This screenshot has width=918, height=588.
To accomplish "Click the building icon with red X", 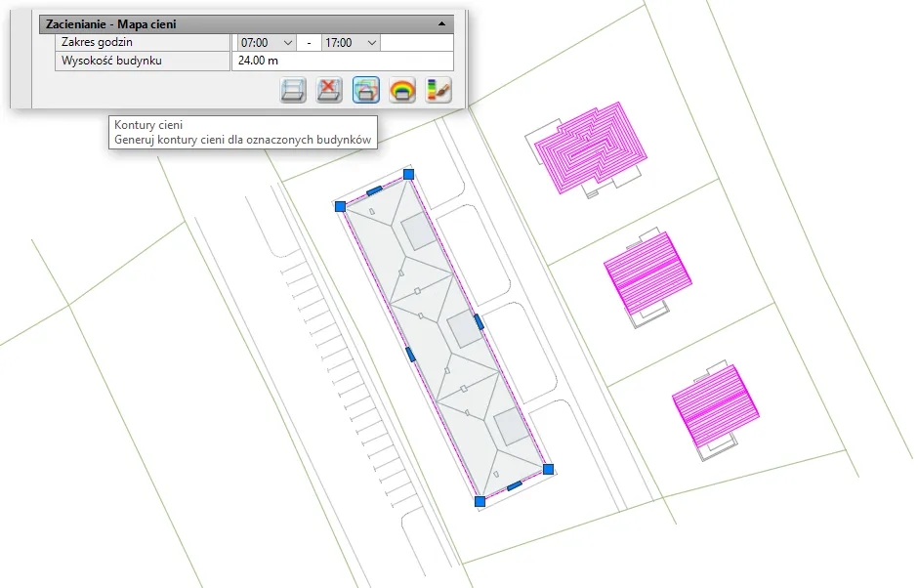I will coord(330,91).
